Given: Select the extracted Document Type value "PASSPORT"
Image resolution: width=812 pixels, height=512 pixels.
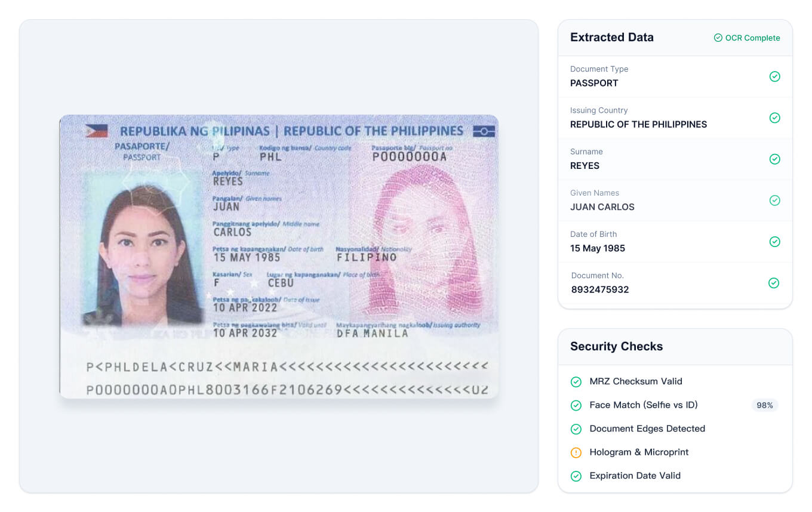Looking at the screenshot, I should pos(594,83).
